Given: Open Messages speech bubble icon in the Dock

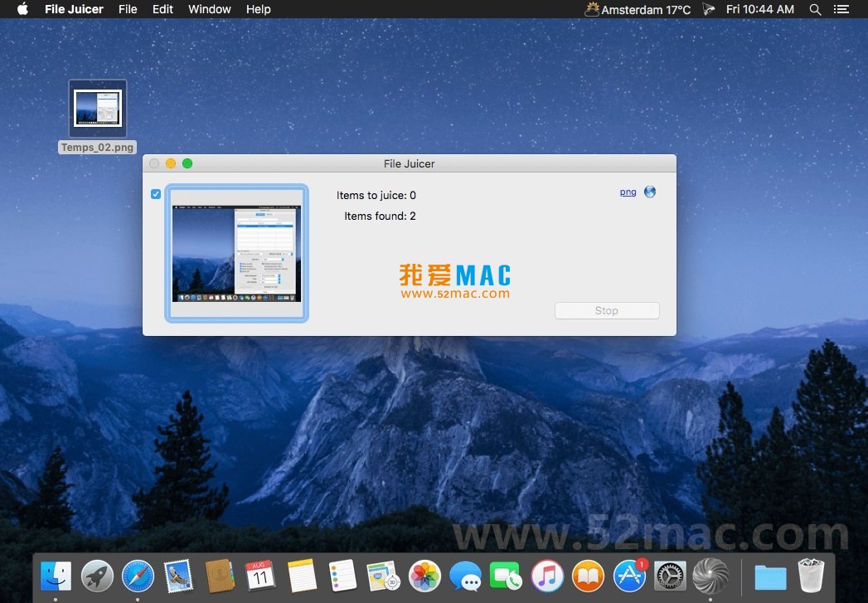Looking at the screenshot, I should pos(466,576).
